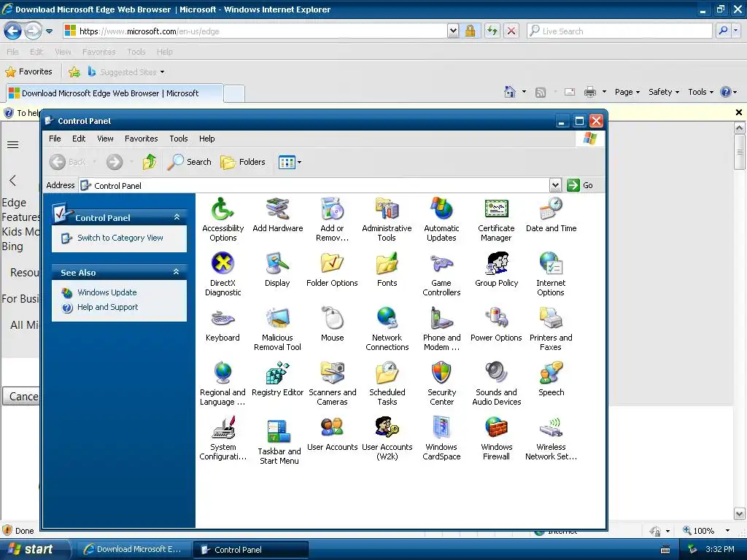Open User Accounts icon
Screen dimensions: 747x560
pos(332,428)
